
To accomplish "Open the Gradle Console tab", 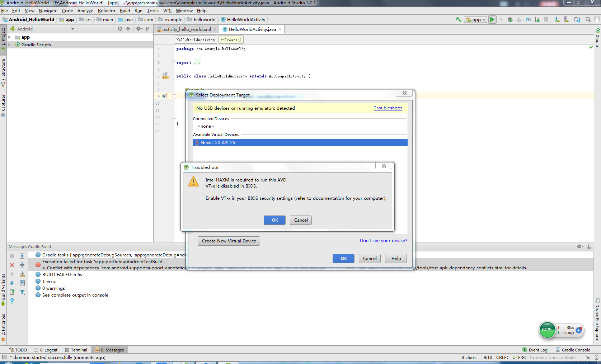I will click(573, 350).
